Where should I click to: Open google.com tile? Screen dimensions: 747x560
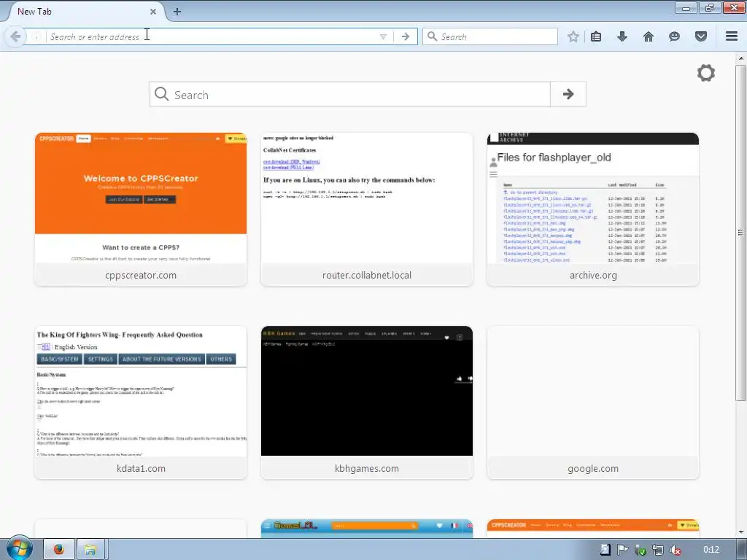coord(592,402)
